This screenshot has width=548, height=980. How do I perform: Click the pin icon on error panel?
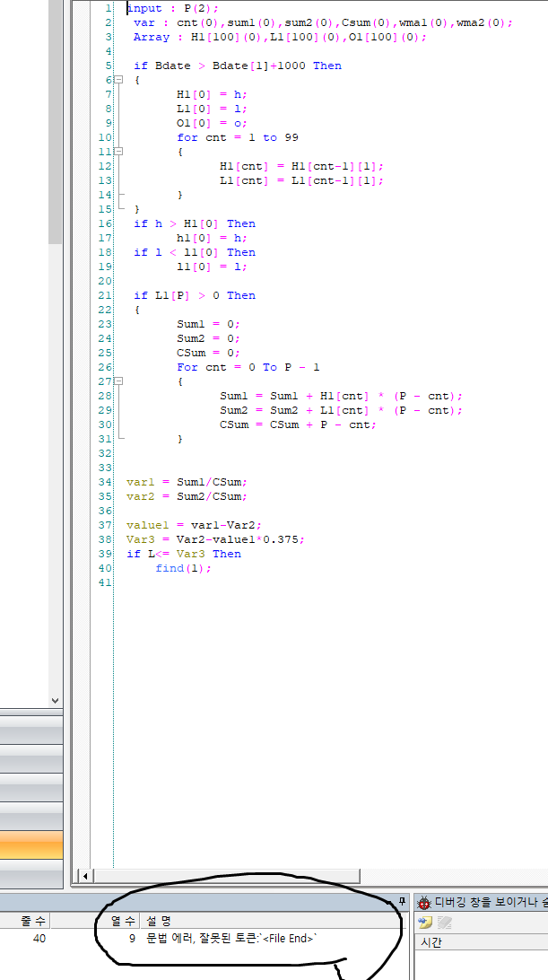coord(402,901)
